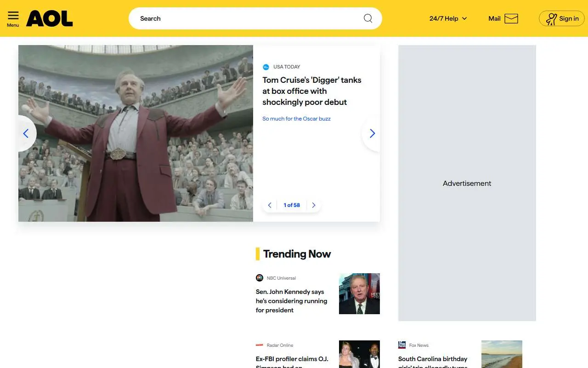Image resolution: width=588 pixels, height=368 pixels.
Task: Click the search magnifier icon
Action: tap(368, 18)
